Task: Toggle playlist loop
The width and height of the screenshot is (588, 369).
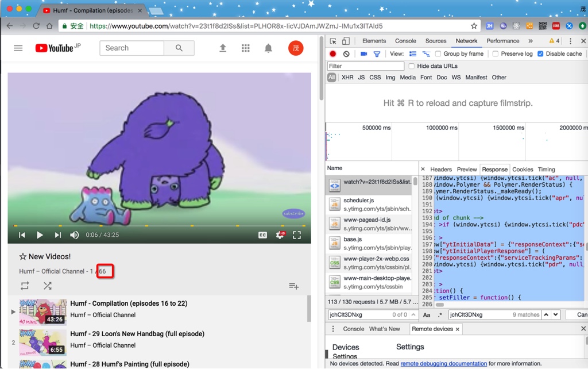Action: (25, 286)
